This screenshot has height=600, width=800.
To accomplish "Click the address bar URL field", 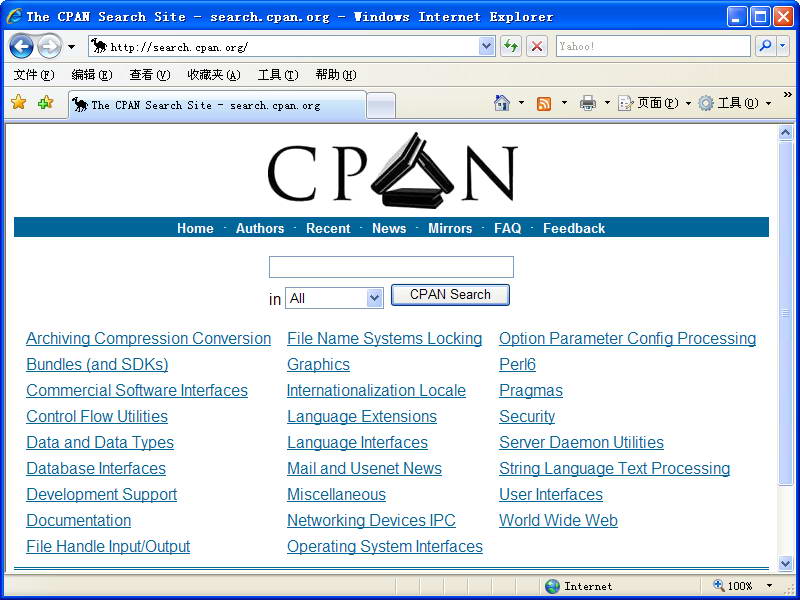I will click(283, 47).
